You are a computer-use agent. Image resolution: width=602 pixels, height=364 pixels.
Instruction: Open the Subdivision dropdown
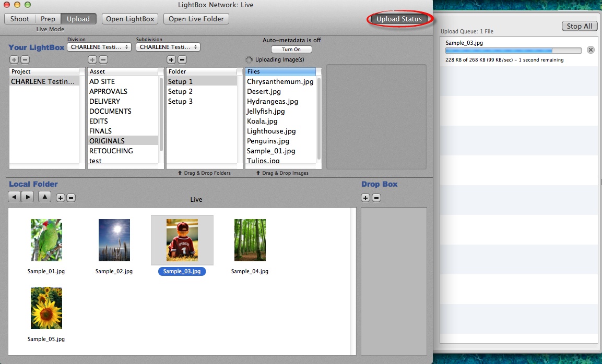168,47
